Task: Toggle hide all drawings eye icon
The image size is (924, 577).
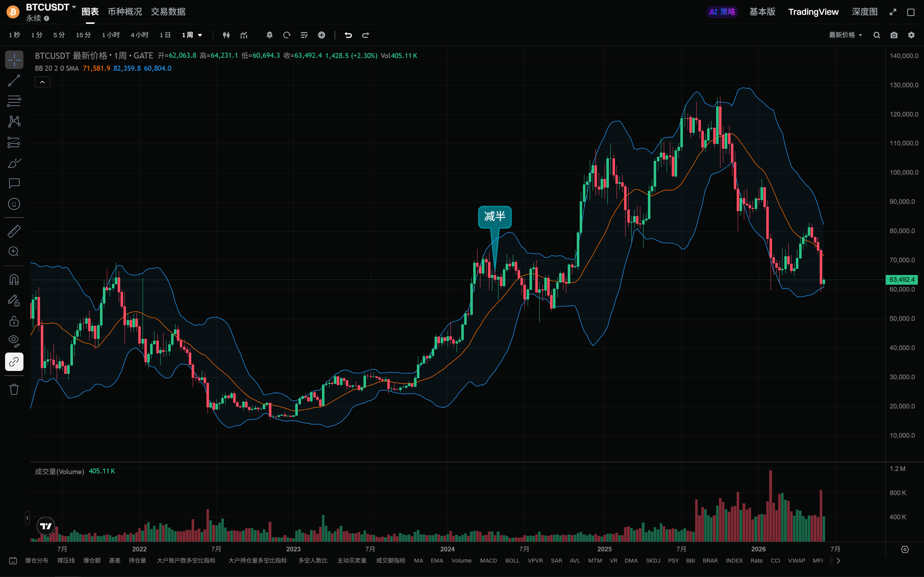Action: [x=14, y=341]
